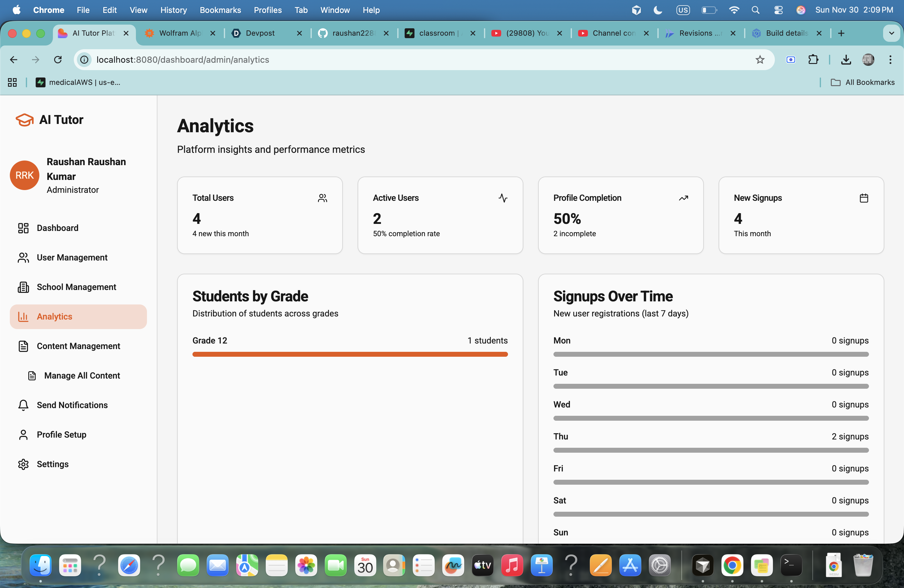The width and height of the screenshot is (904, 588).
Task: Click the Grade 12 orange progress bar
Action: (350, 354)
